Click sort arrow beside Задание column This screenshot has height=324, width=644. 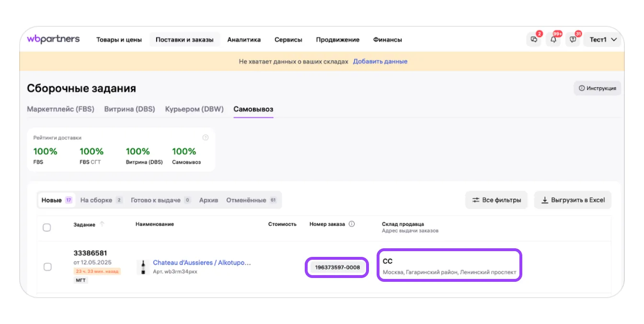pyautogui.click(x=102, y=224)
